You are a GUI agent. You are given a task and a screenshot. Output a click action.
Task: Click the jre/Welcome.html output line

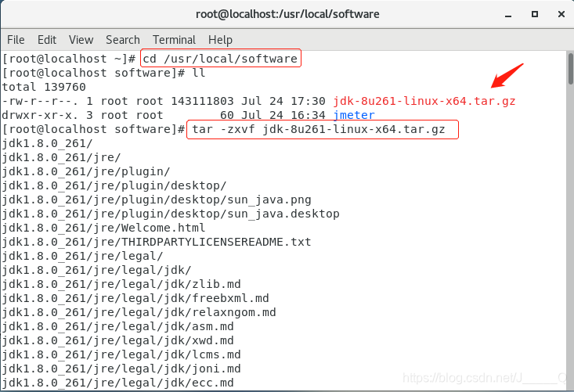pos(103,228)
